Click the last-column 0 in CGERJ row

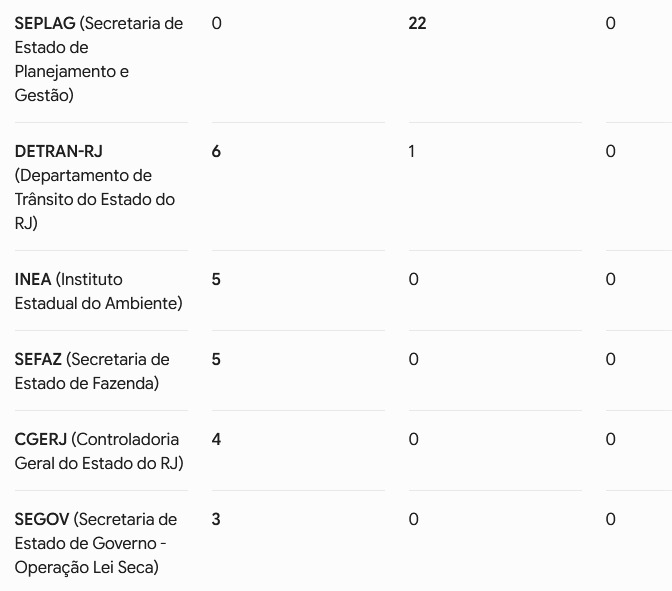pos(611,439)
